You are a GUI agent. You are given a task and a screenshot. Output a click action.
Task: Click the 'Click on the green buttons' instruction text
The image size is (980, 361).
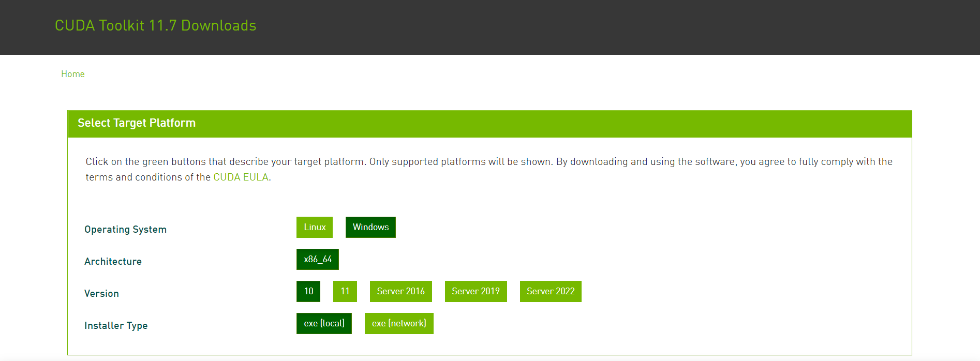coord(489,169)
